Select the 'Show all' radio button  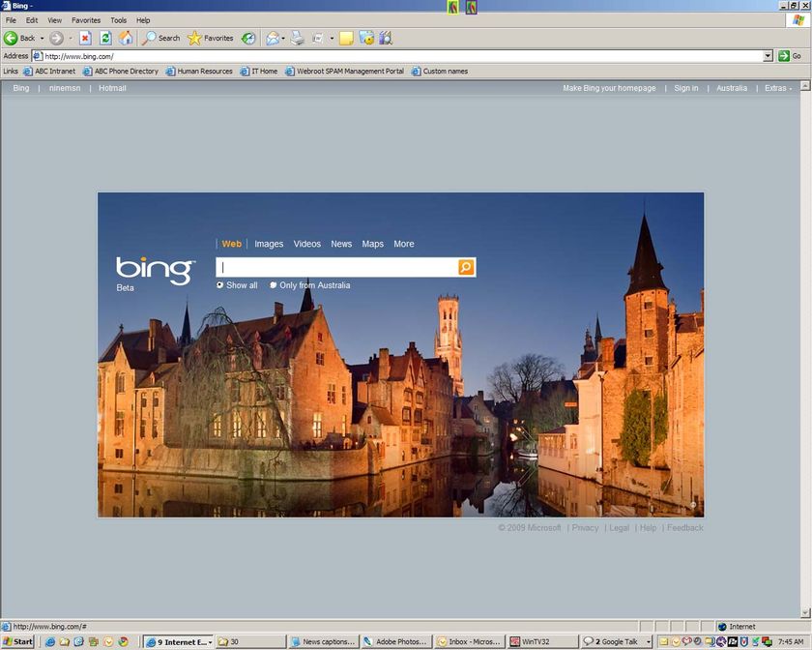click(220, 285)
